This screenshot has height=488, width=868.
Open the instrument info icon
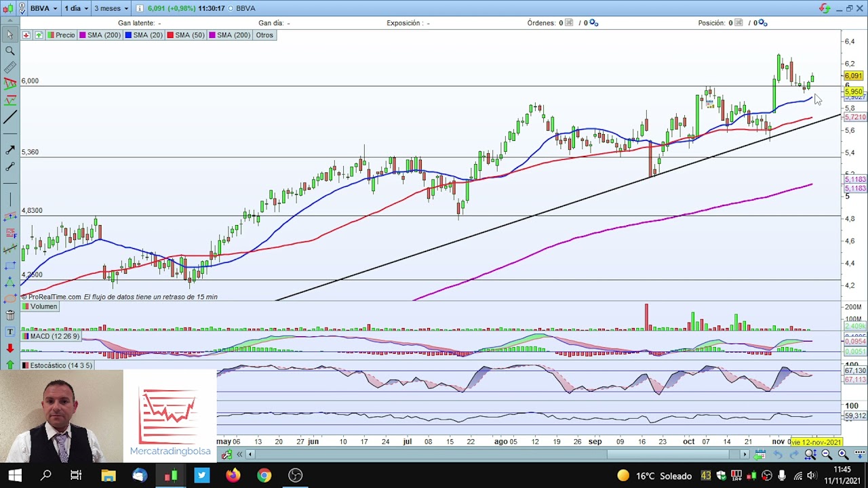(140, 8)
